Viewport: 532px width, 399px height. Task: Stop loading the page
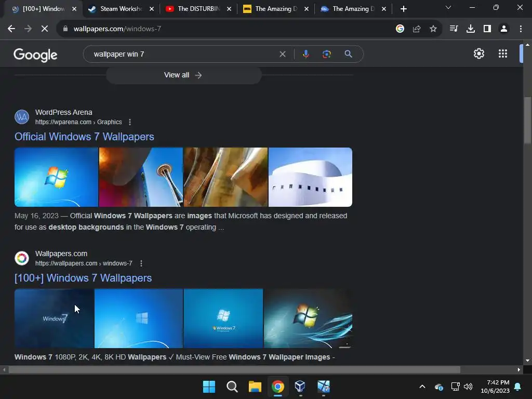click(45, 29)
